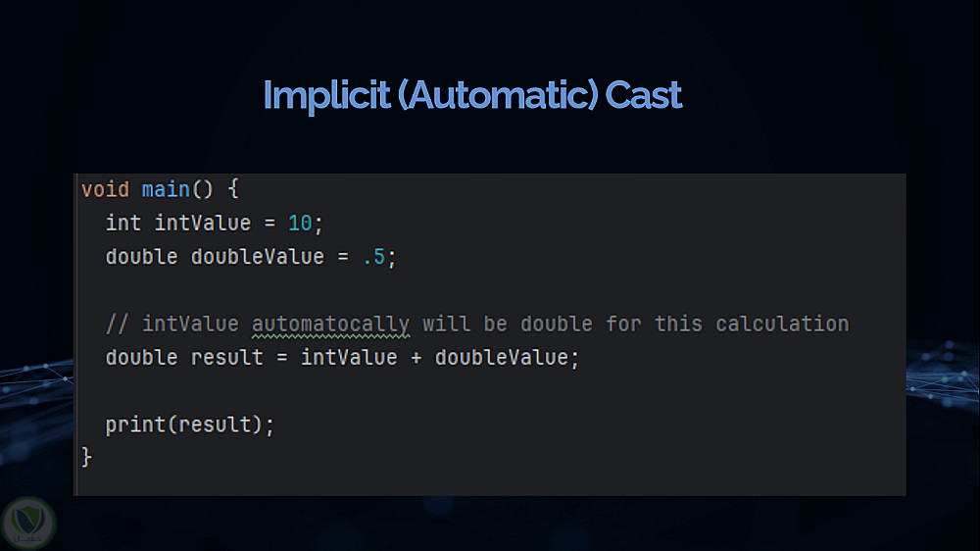The height and width of the screenshot is (551, 980).
Task: Click the int keyword before intValue
Action: pyautogui.click(x=123, y=224)
